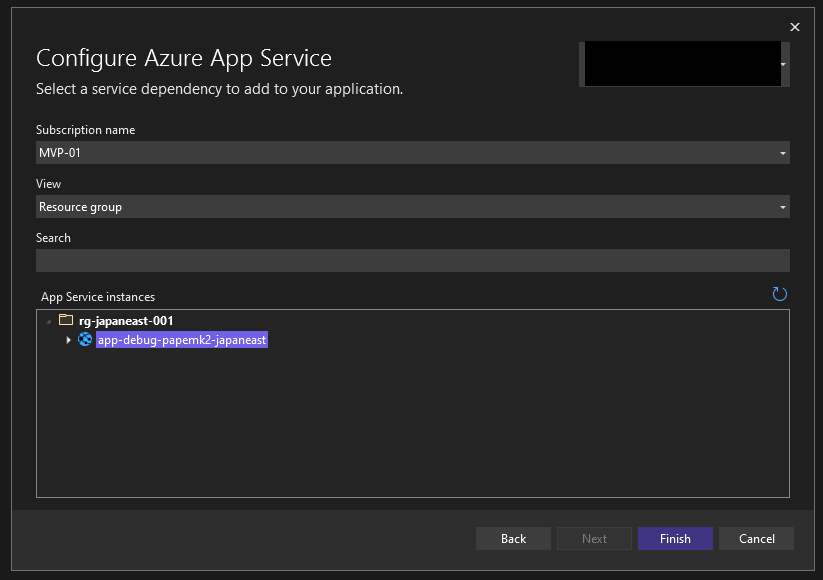This screenshot has width=823, height=580.
Task: Open the View dropdown showing Resource group
Action: point(413,207)
